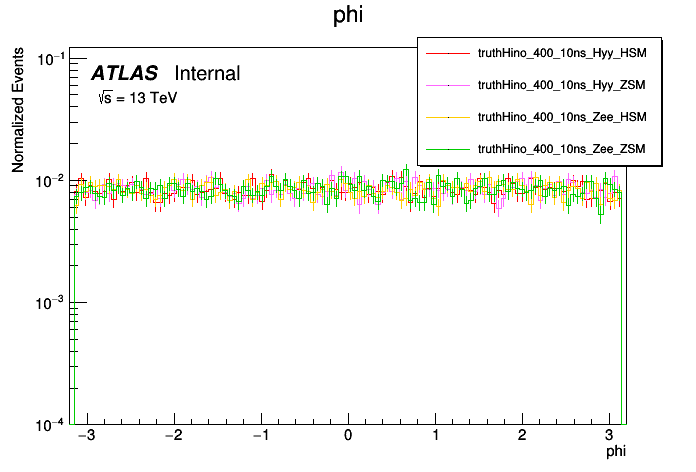The width and height of the screenshot is (696, 472).
Task: Click the x-axis tick label 2
Action: click(x=522, y=436)
